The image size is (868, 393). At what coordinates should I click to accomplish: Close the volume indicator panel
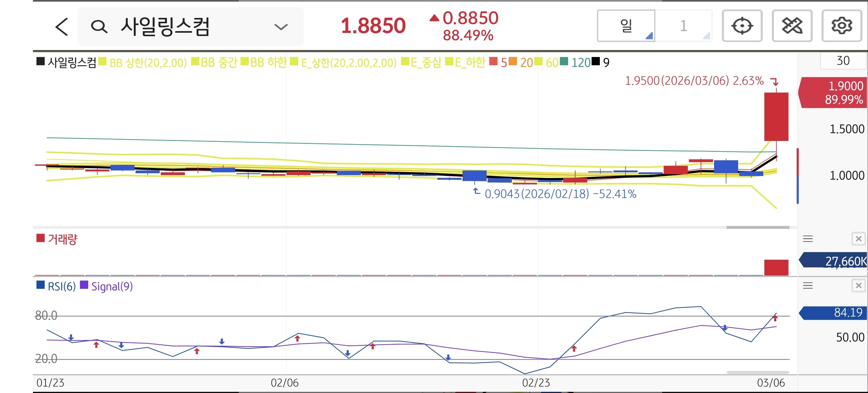(x=858, y=239)
